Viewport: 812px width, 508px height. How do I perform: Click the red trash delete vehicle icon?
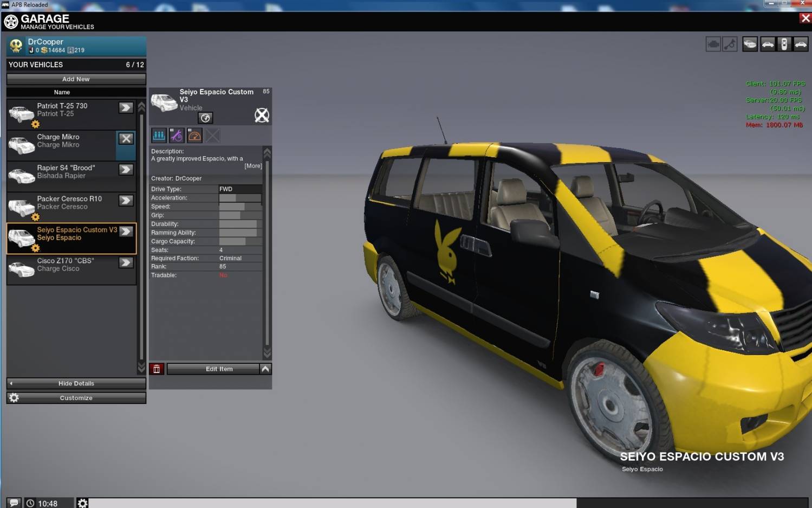(157, 369)
